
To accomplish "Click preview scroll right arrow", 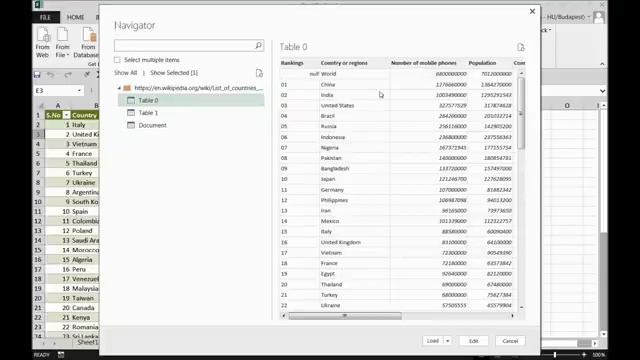I will click(513, 316).
